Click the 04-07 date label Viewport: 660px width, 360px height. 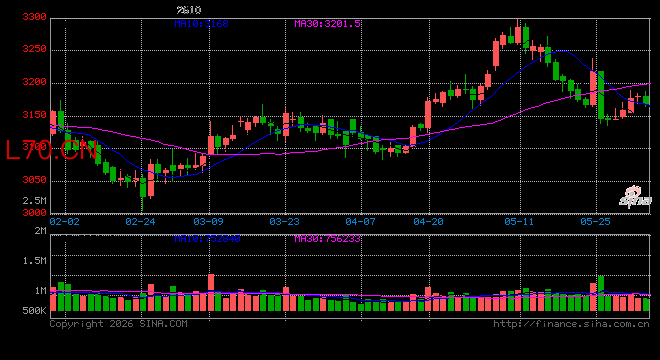(x=360, y=221)
